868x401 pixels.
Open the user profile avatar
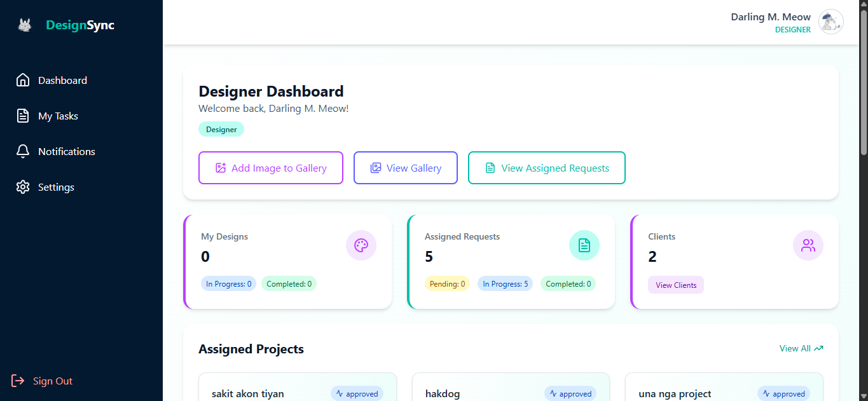pos(830,22)
